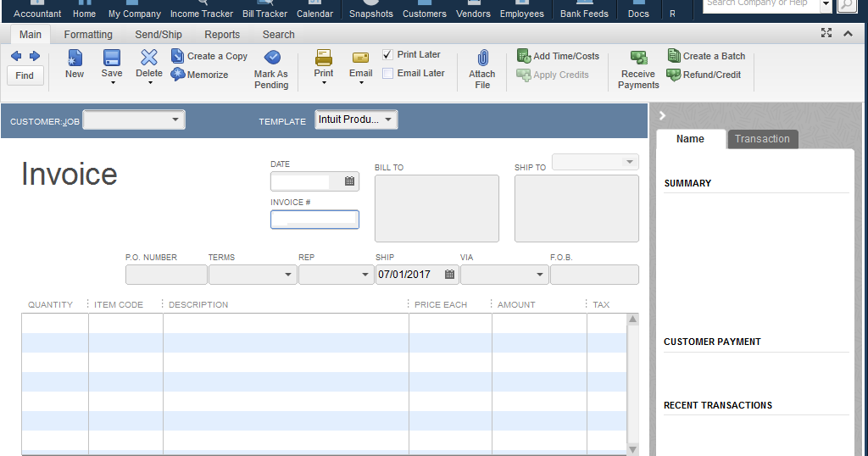
Task: Switch to the Reports tab
Action: (x=222, y=34)
